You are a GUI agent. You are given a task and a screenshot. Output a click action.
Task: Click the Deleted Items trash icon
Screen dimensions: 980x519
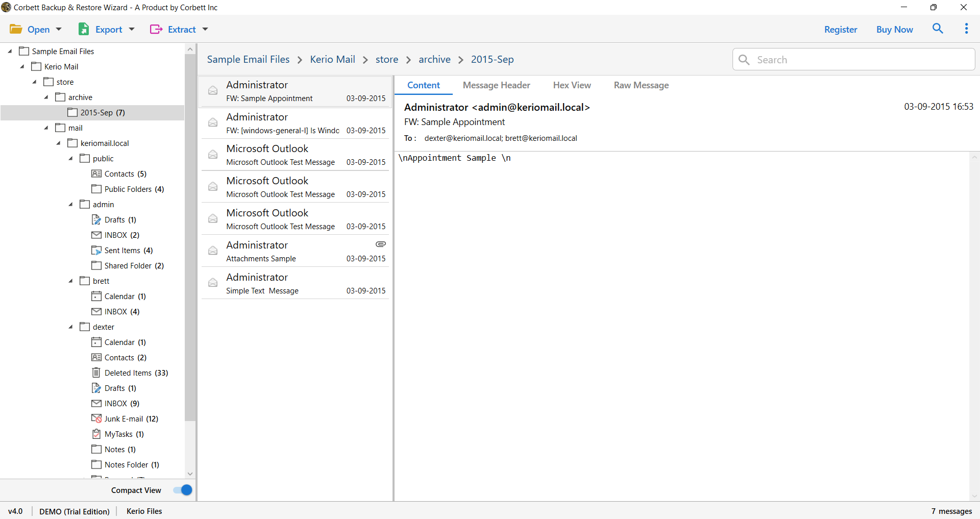click(96, 373)
